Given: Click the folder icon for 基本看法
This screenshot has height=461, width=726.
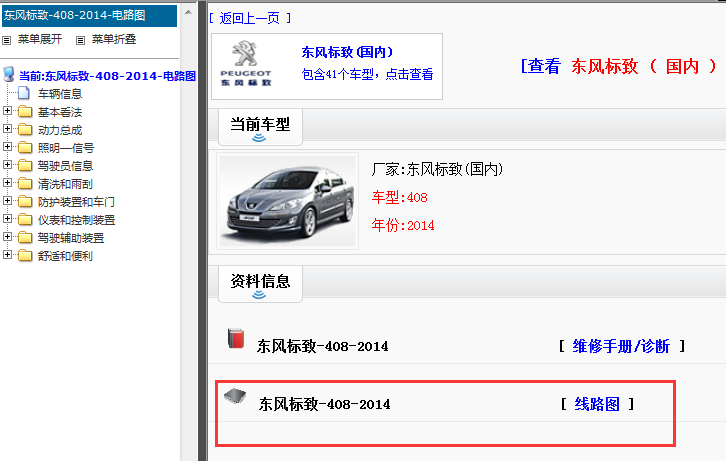Looking at the screenshot, I should pos(25,112).
